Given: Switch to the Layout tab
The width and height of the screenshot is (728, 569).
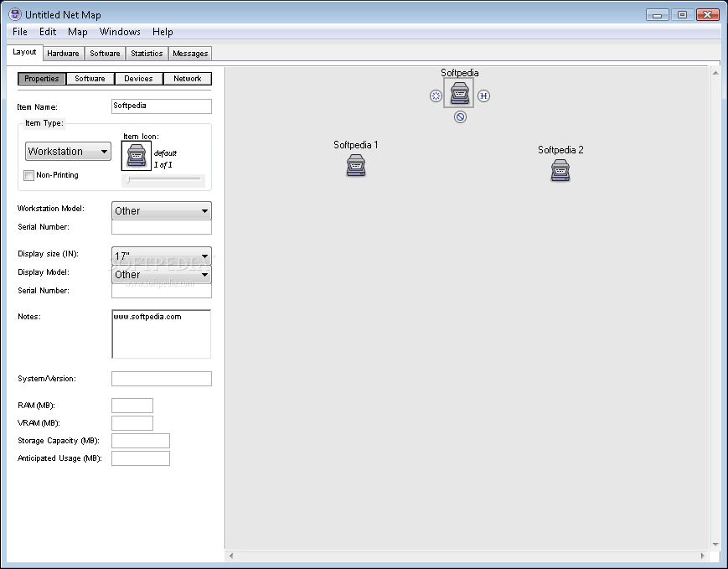Looking at the screenshot, I should pos(24,52).
